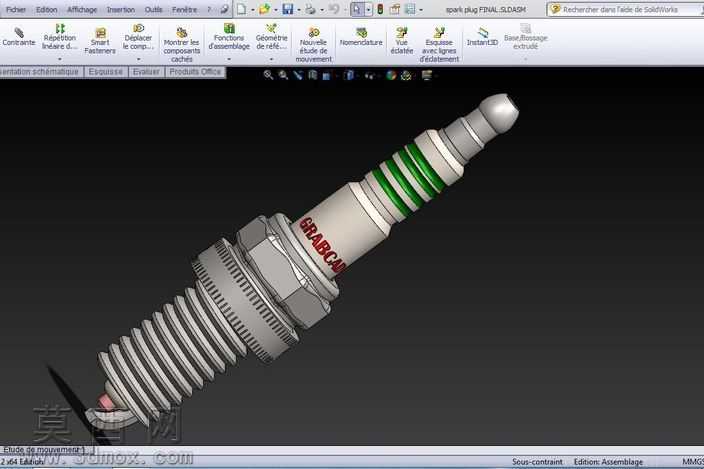This screenshot has height=469, width=704.
Task: Expand the Save dropdown arrow
Action: tap(299, 10)
